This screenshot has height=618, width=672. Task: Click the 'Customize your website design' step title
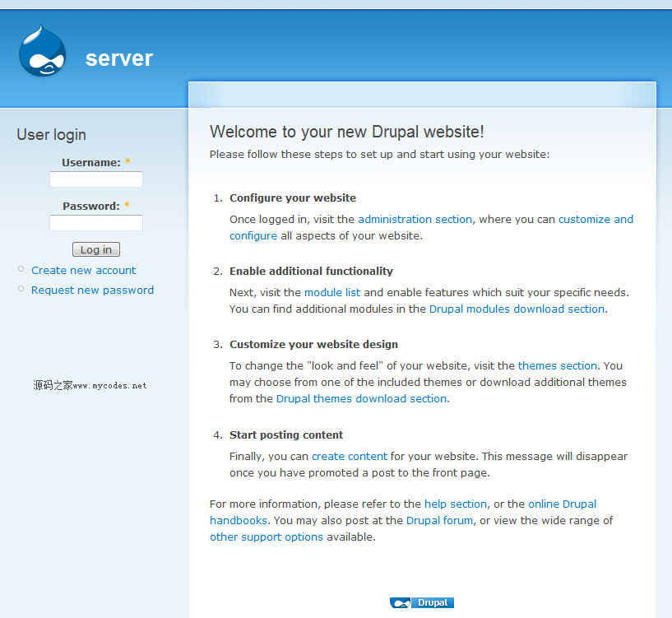(x=313, y=344)
